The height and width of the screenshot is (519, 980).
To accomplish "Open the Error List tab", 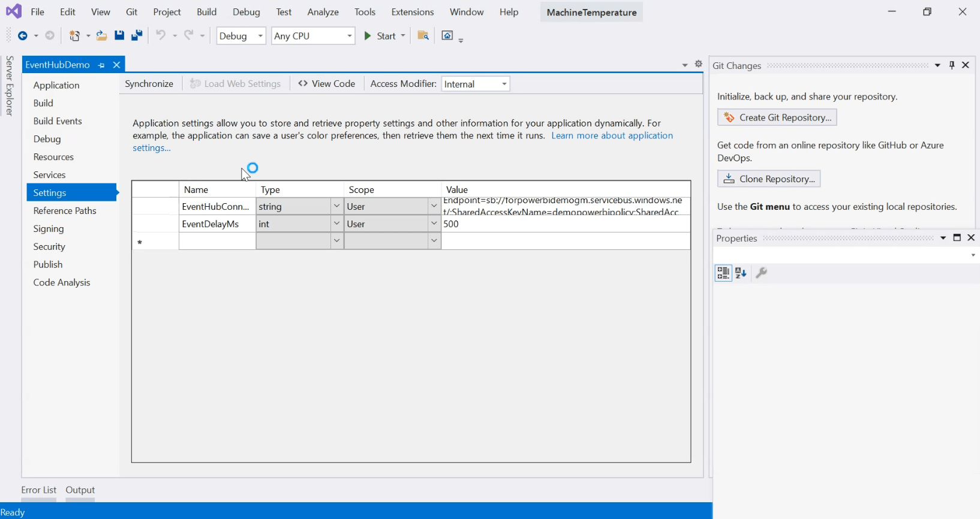I will 39,490.
